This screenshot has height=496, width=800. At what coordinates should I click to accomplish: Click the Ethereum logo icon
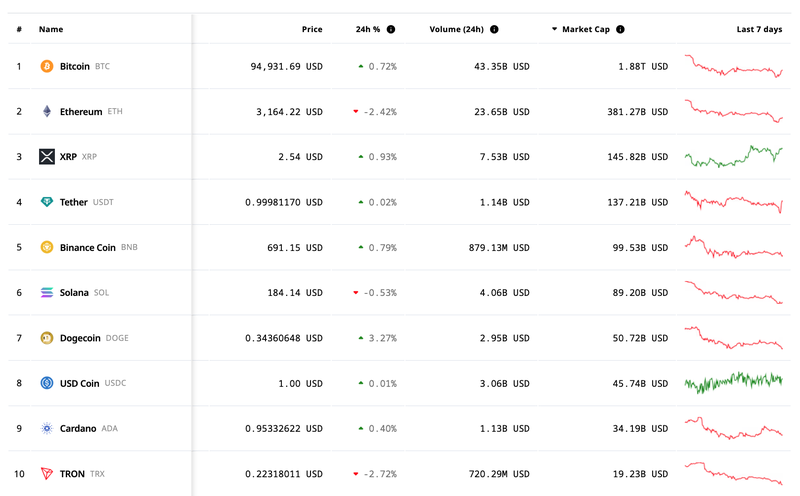[46, 112]
